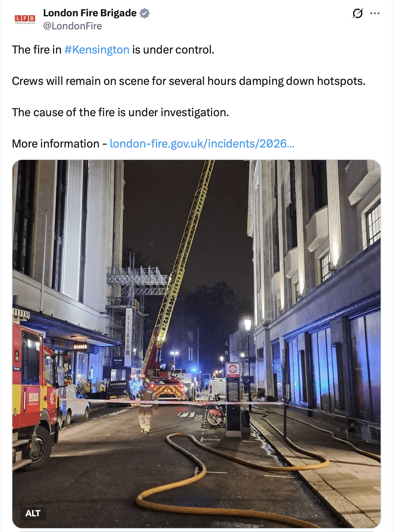The width and height of the screenshot is (393, 532).
Task: Click the blue verified badge
Action: tap(145, 13)
